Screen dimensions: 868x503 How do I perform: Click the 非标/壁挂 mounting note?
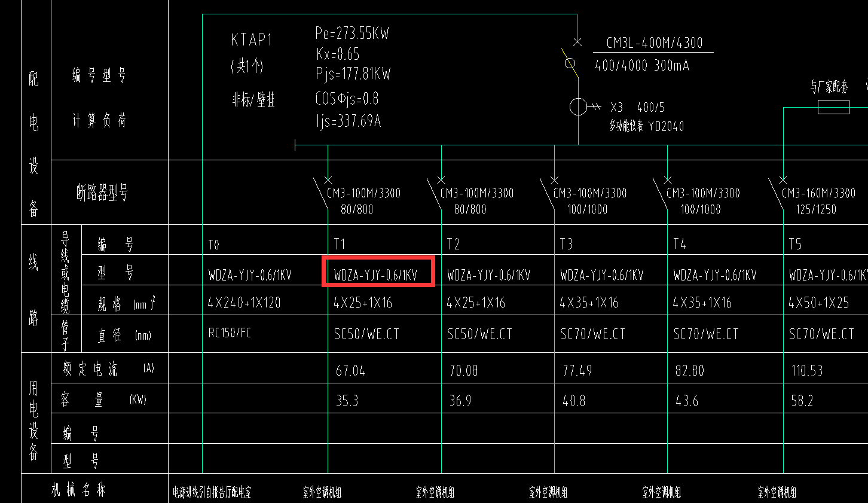tap(253, 99)
